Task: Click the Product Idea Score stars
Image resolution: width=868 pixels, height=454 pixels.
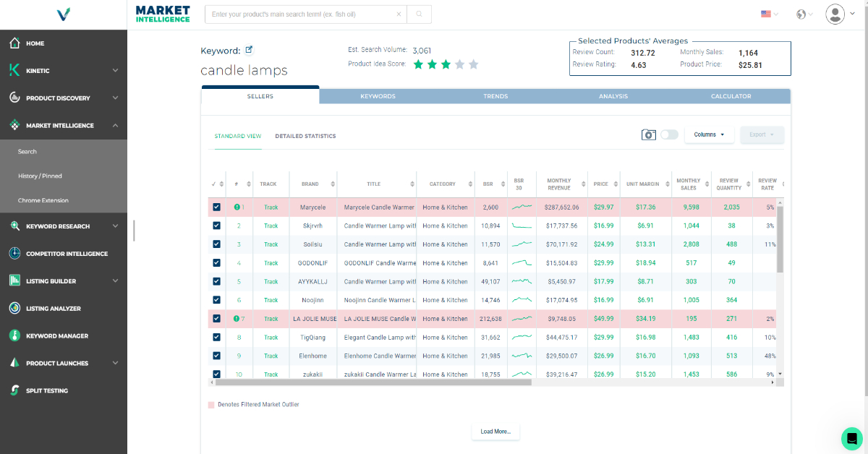Action: (446, 64)
